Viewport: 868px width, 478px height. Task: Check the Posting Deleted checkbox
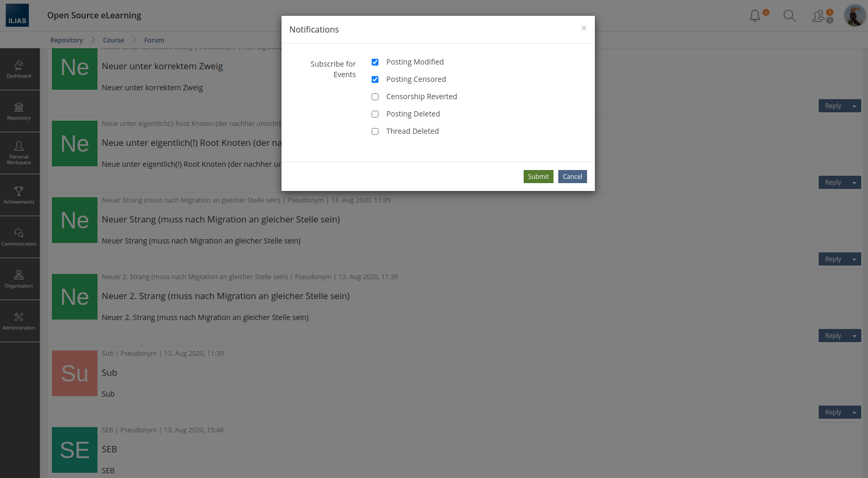tap(375, 114)
